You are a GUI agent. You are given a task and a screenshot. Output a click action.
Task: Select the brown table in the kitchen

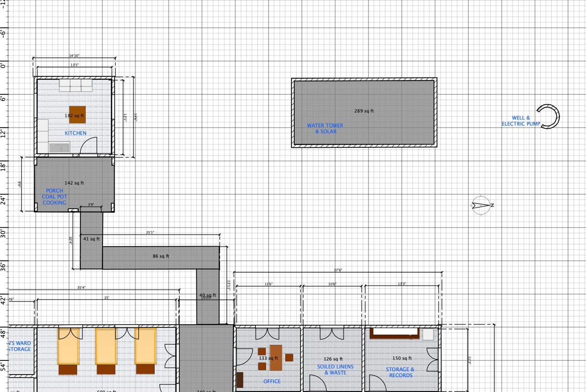click(77, 115)
